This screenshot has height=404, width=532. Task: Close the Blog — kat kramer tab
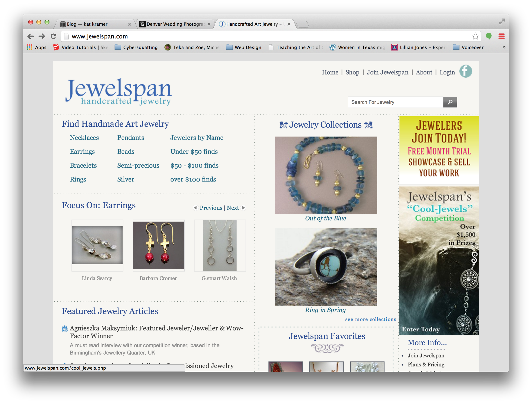[129, 24]
